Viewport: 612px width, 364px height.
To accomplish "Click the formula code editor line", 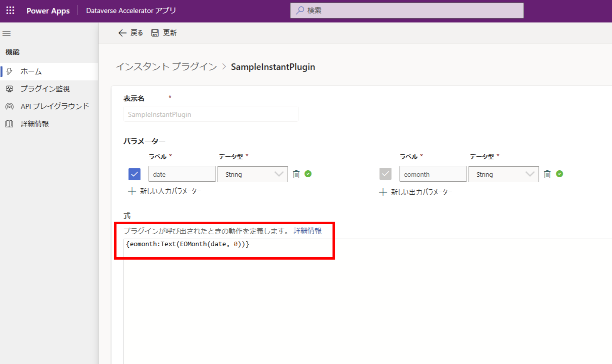I will pos(187,245).
